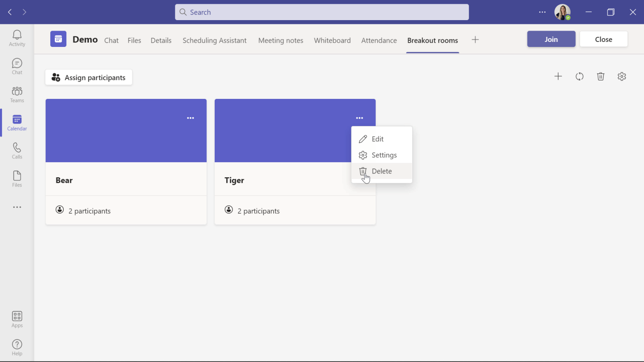Open Help

[17, 346]
